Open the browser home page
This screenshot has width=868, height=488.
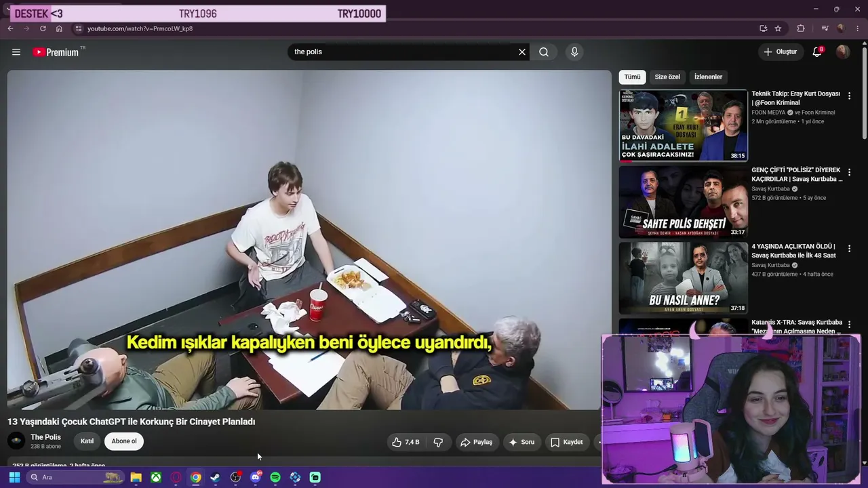tap(59, 28)
